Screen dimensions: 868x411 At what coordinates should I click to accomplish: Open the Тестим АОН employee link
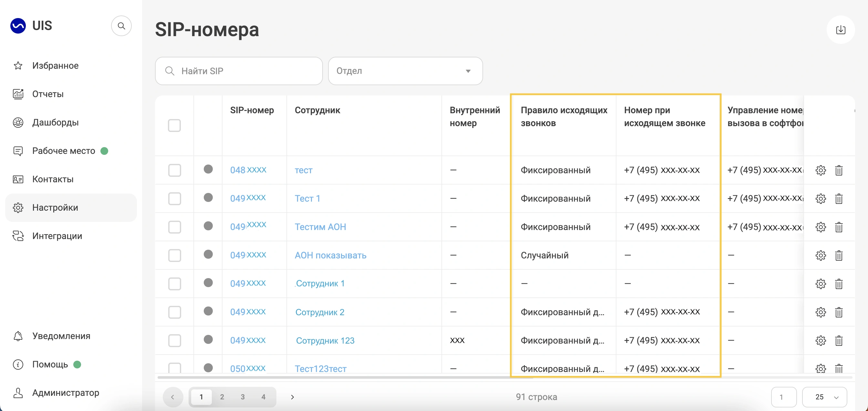[x=320, y=227]
